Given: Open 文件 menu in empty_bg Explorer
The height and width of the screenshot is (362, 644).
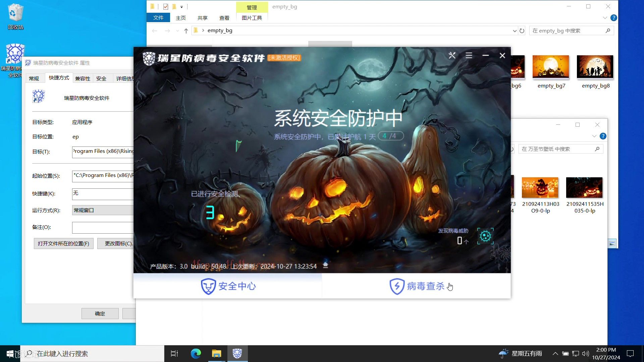Looking at the screenshot, I should click(x=158, y=18).
